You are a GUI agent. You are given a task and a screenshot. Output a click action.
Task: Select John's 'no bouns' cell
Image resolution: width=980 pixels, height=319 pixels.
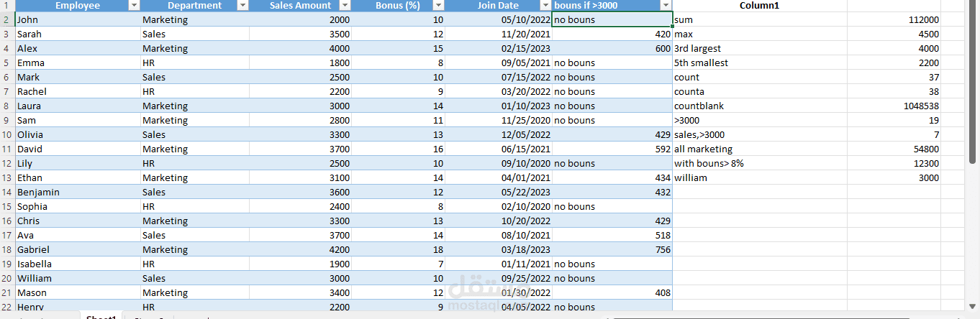point(612,19)
